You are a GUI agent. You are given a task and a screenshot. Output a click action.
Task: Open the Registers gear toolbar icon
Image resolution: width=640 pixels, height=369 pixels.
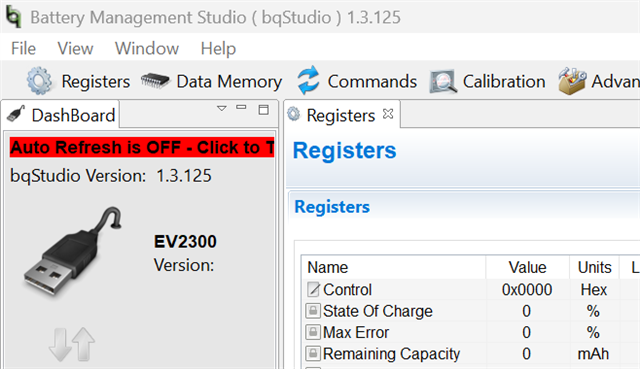click(x=39, y=81)
